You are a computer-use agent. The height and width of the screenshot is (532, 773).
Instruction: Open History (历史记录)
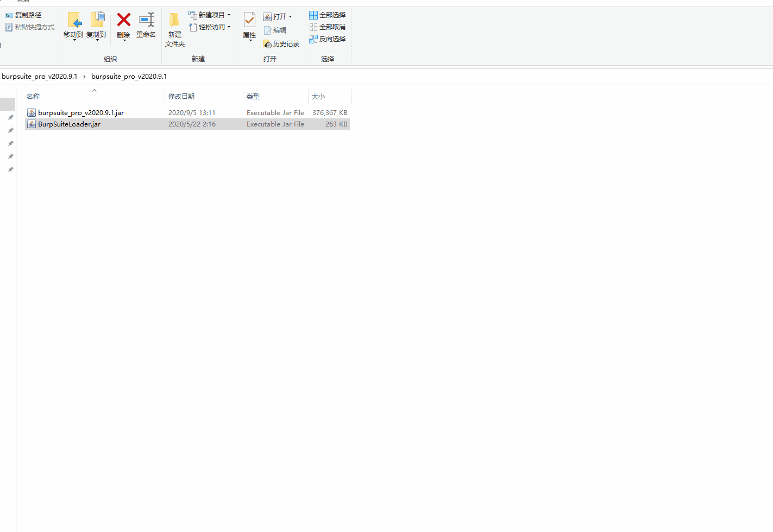[281, 44]
